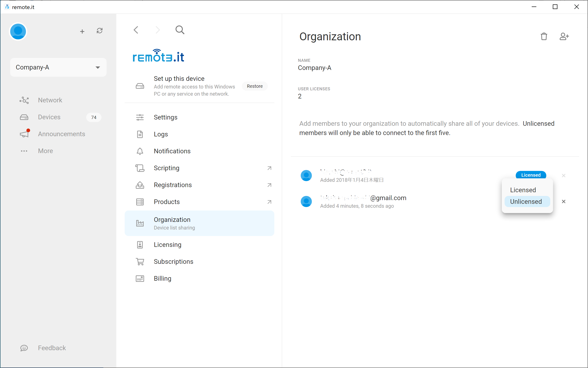Open Scripting external link arrow

(269, 168)
